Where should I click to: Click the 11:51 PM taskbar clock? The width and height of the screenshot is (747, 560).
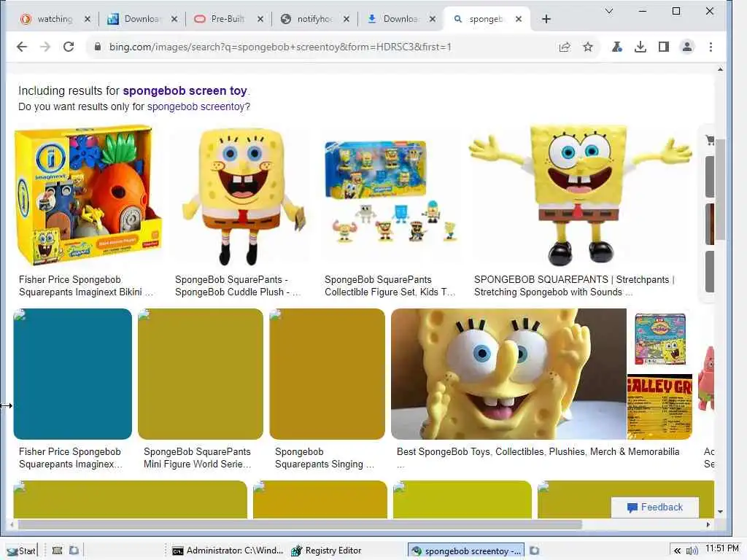pos(721,548)
